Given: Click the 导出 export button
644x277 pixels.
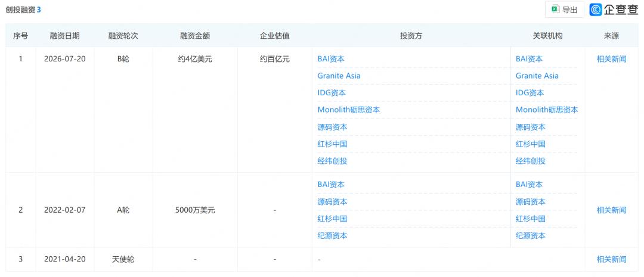Looking at the screenshot, I should 564,10.
